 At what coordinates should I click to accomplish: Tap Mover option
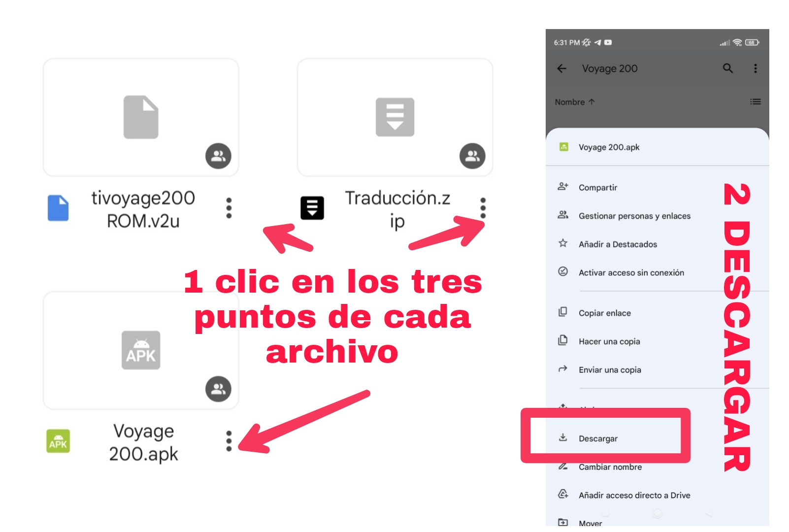[x=657, y=523]
